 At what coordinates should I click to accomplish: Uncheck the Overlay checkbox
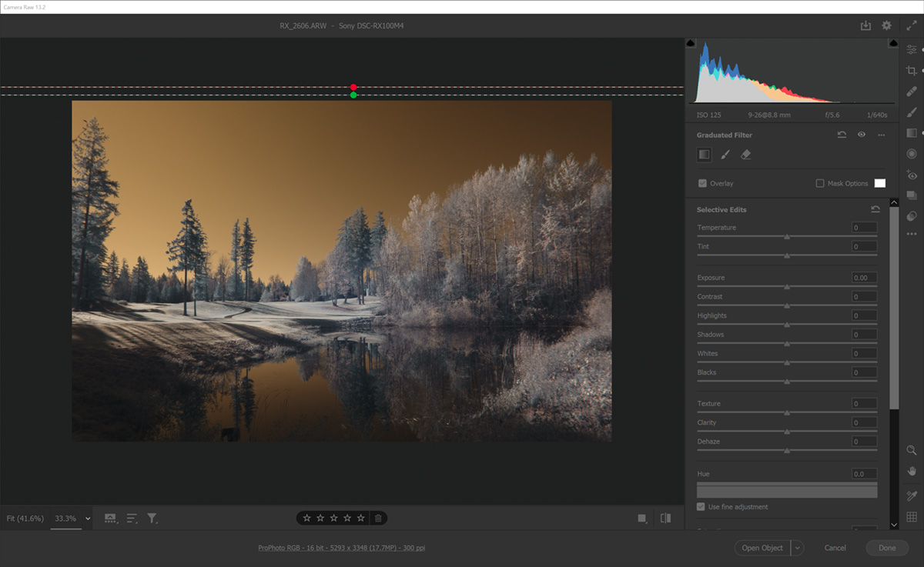click(702, 183)
